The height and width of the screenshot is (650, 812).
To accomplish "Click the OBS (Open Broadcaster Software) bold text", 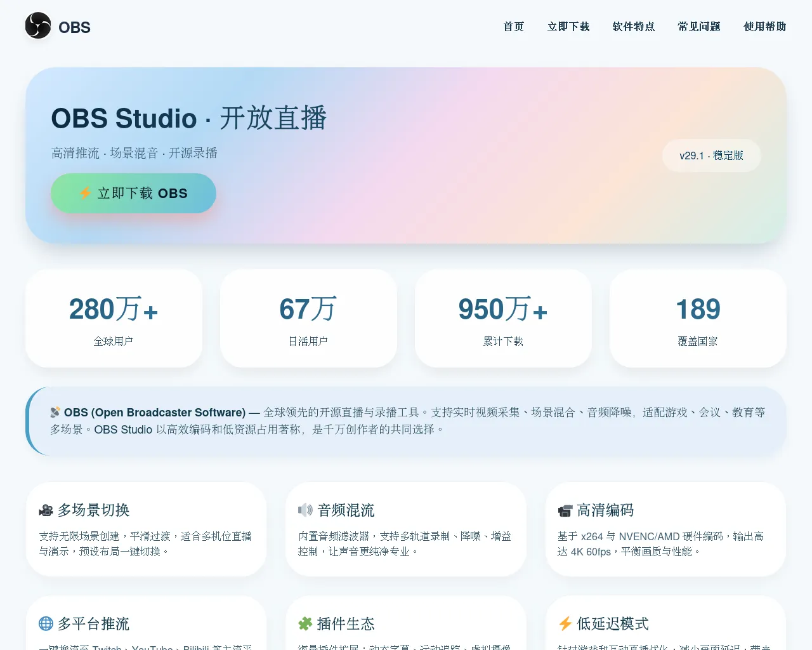I will pyautogui.click(x=155, y=413).
